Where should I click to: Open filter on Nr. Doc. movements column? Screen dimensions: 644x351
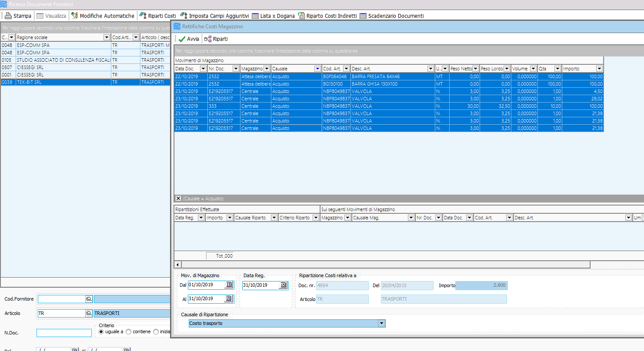pos(236,69)
